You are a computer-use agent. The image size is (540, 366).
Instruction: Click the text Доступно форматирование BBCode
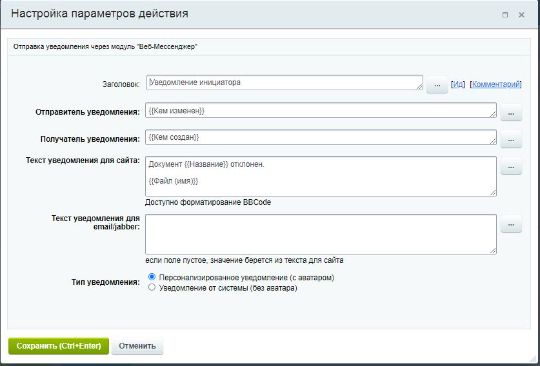[x=208, y=202]
